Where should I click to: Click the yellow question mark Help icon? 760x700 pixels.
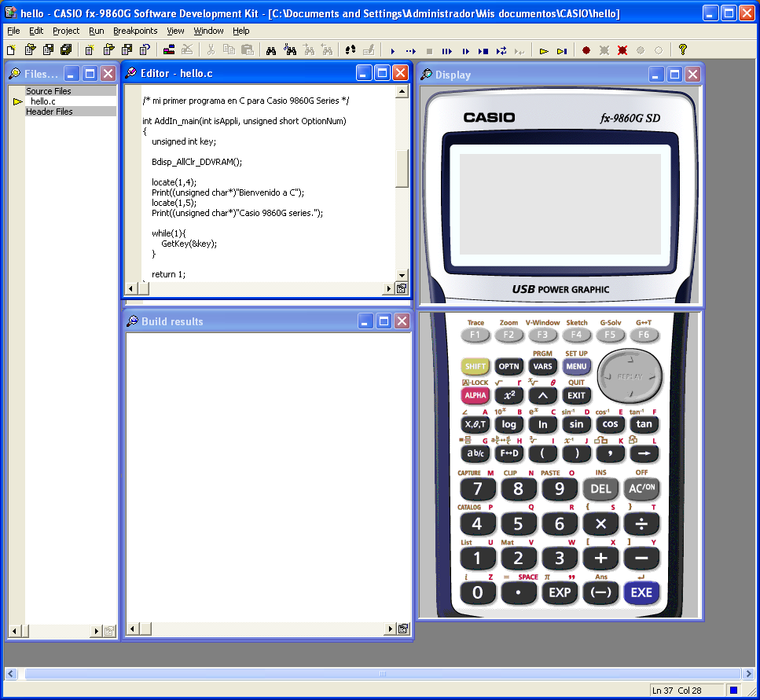pos(682,49)
